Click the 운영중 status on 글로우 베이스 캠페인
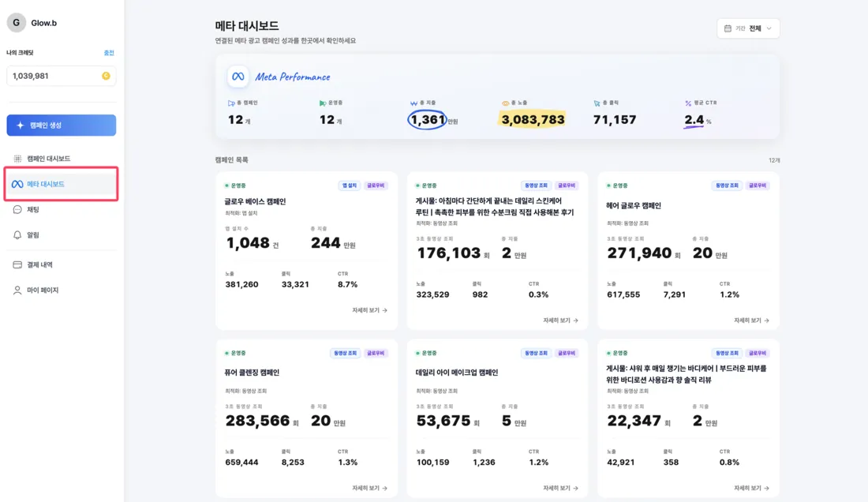Image resolution: width=868 pixels, height=502 pixels. [235, 185]
